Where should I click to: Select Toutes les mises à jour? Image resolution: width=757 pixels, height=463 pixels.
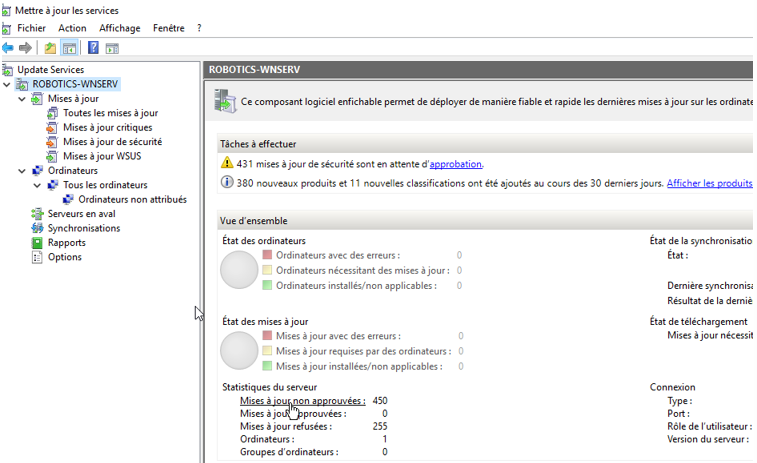(111, 113)
